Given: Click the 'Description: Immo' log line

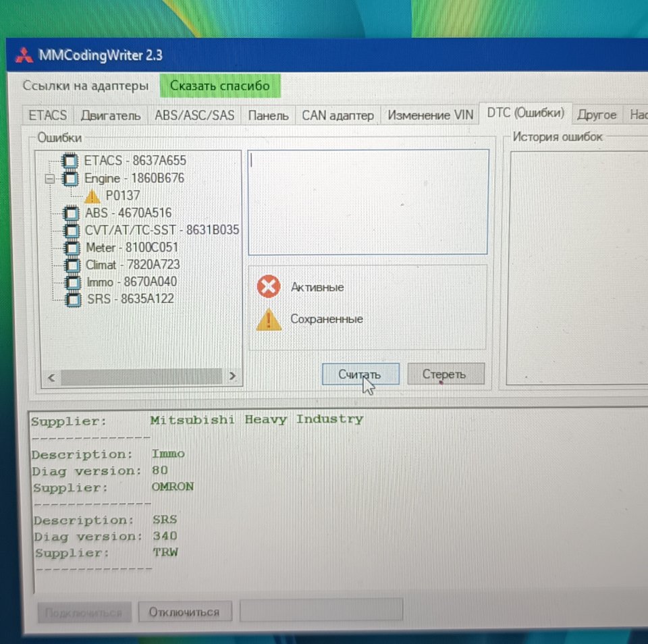Looking at the screenshot, I should click(108, 454).
